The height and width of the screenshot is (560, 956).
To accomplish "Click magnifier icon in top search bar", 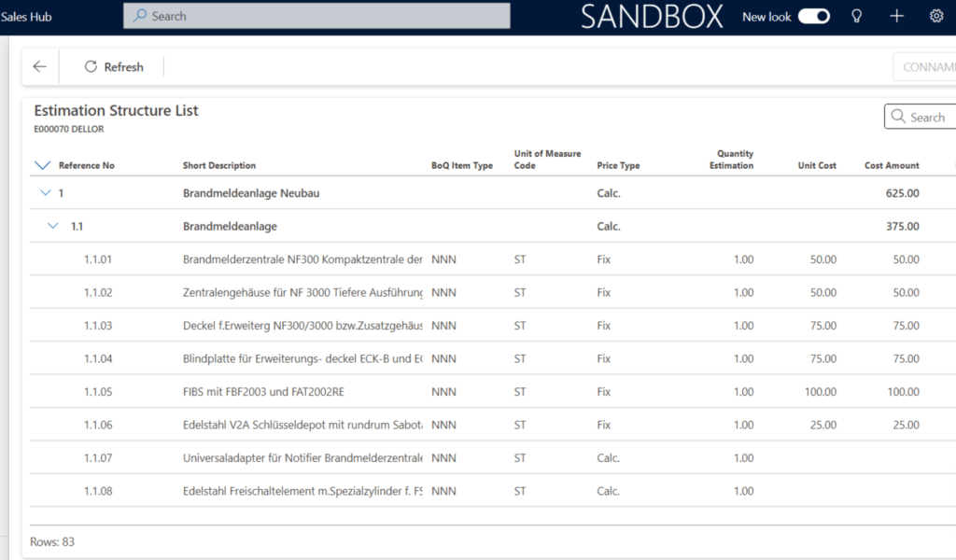I will tap(140, 16).
